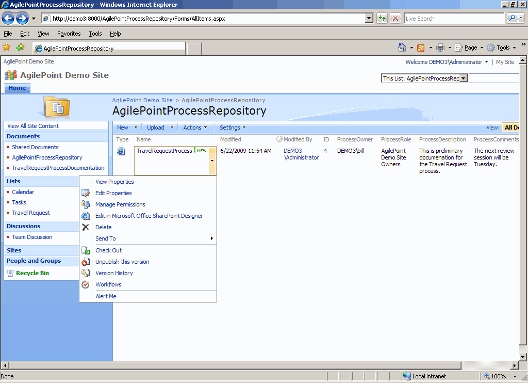Click the Recycle Bin link
Image resolution: width=528 pixels, height=383 pixels.
(x=32, y=273)
